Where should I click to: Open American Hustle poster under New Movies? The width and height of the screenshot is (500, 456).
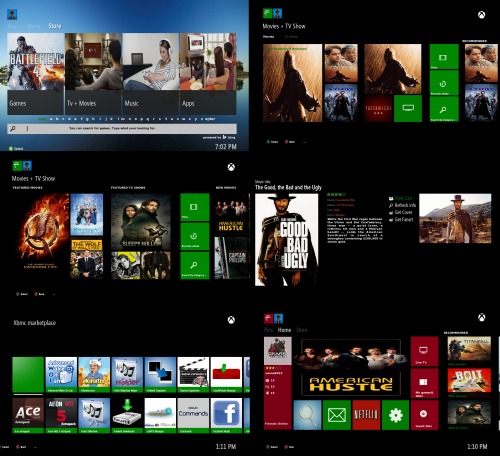tap(231, 214)
